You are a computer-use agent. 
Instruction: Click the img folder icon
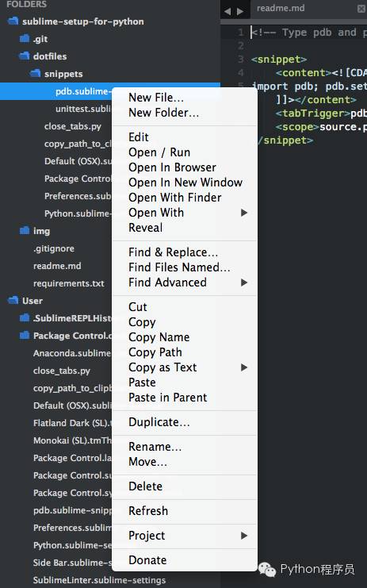click(25, 231)
